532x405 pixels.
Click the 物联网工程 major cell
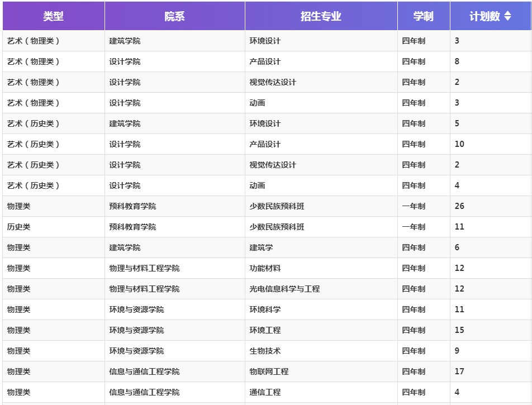click(x=269, y=371)
